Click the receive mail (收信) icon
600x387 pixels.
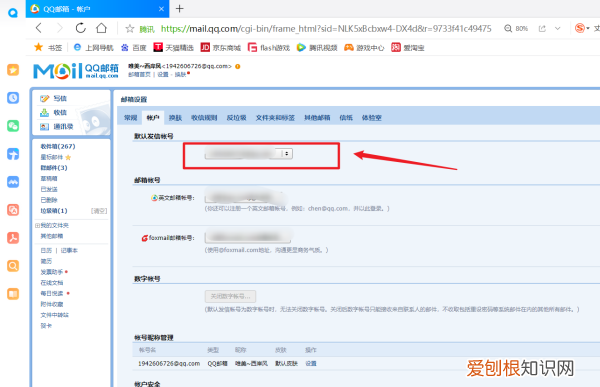pos(45,113)
